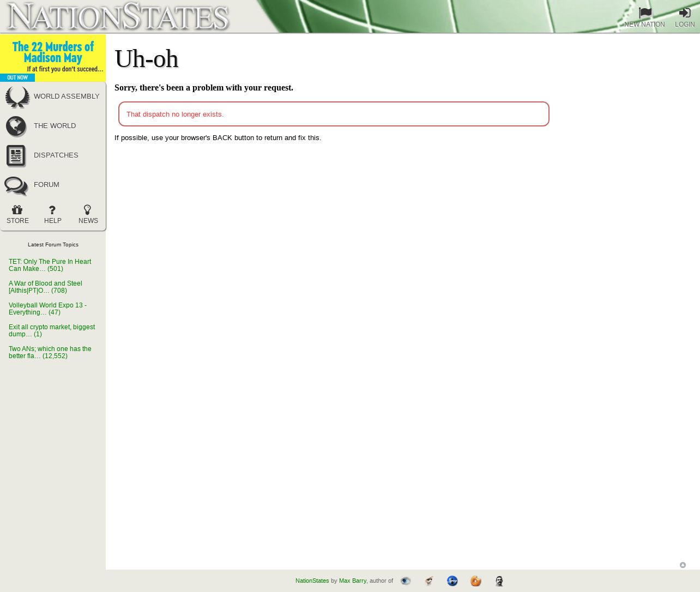Click the eyebrow face book icon in footer

(x=429, y=581)
